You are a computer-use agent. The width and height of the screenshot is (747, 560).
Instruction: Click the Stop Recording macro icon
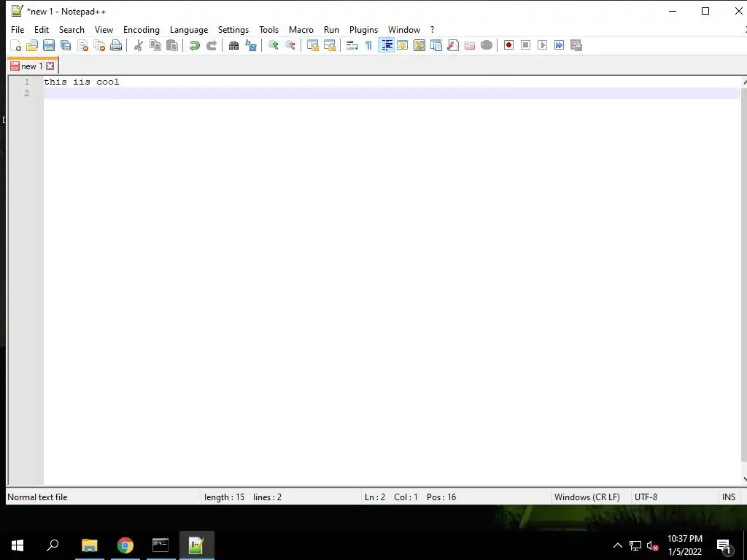pos(525,45)
